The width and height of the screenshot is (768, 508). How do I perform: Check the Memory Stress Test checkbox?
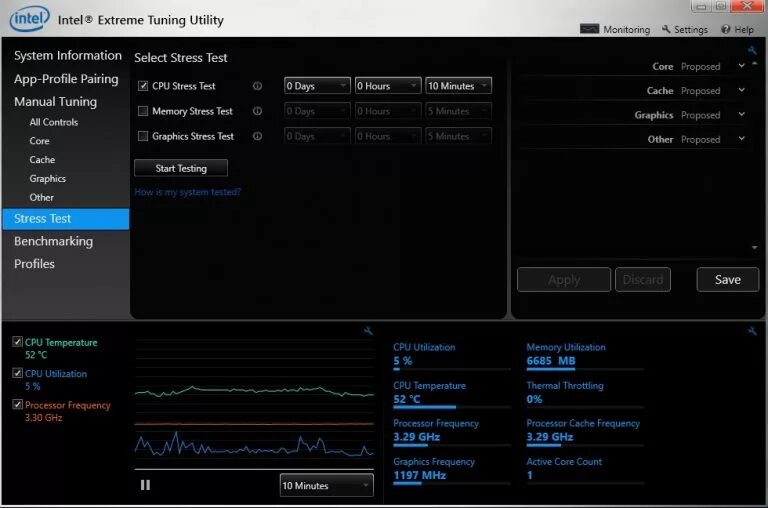click(143, 111)
